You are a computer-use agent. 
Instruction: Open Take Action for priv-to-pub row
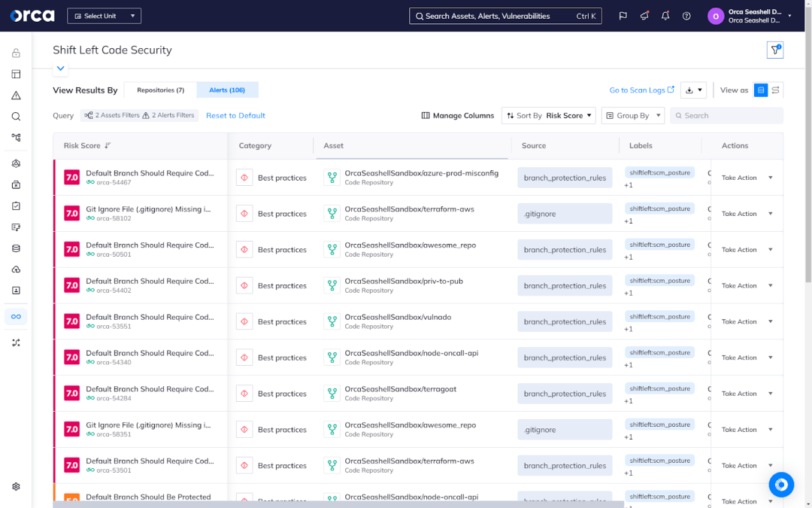(x=747, y=286)
